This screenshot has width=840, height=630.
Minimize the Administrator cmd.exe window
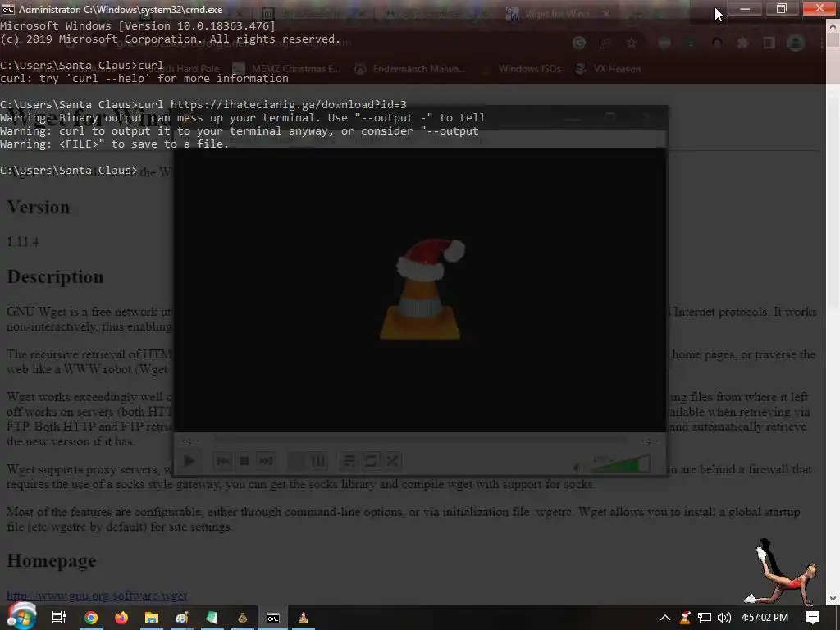coord(745,8)
